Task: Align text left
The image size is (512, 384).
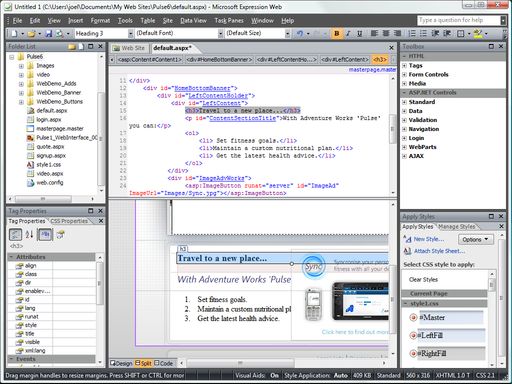Action: coord(374,33)
